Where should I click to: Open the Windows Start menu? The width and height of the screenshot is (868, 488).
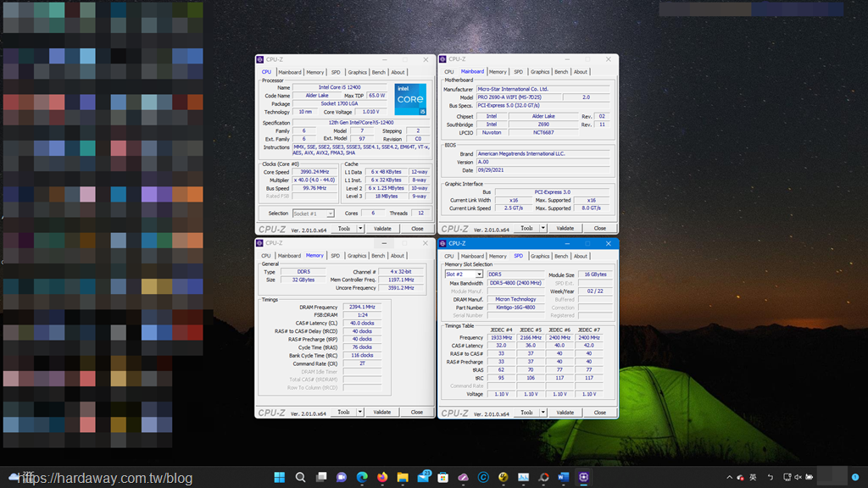280,477
